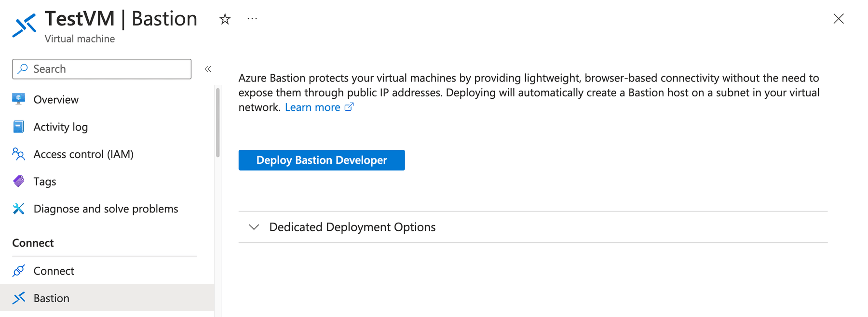The height and width of the screenshot is (317, 868).
Task: Favorite this page with the star icon
Action: pyautogui.click(x=225, y=19)
